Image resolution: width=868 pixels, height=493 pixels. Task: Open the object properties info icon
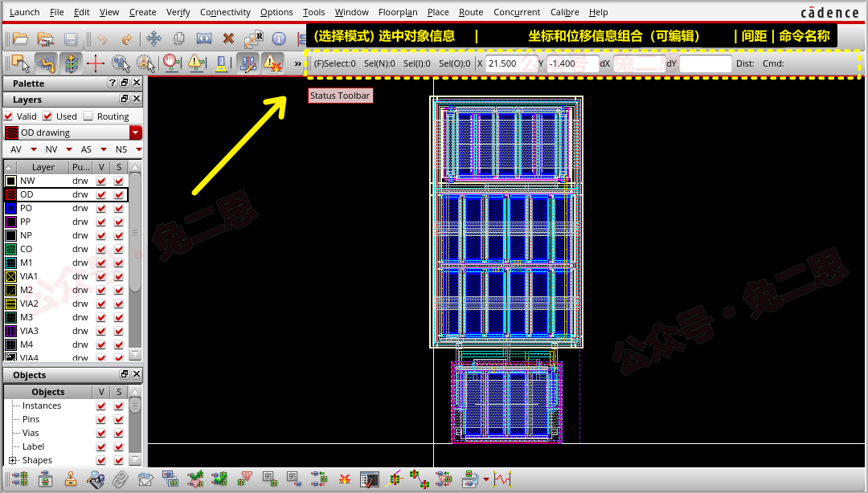279,39
